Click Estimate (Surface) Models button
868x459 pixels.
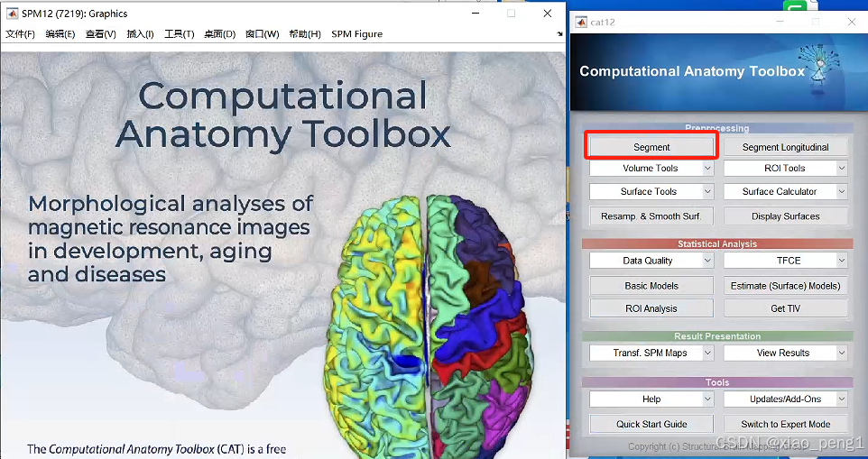(x=786, y=286)
